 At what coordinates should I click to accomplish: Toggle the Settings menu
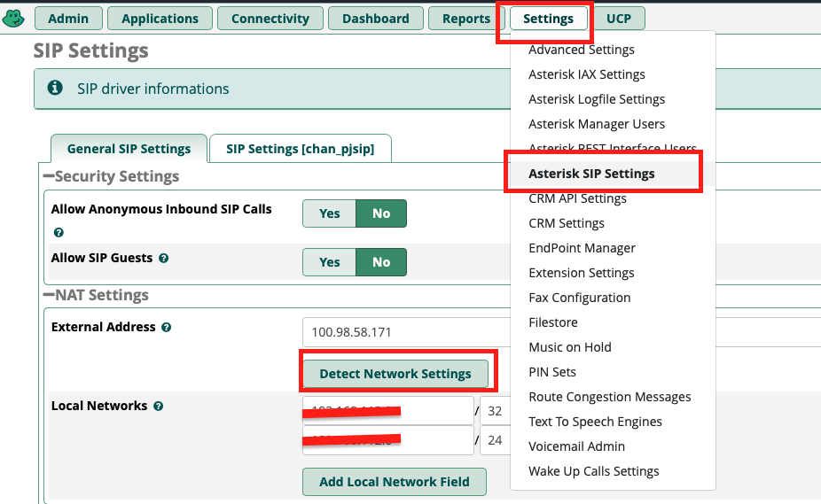pyautogui.click(x=548, y=19)
